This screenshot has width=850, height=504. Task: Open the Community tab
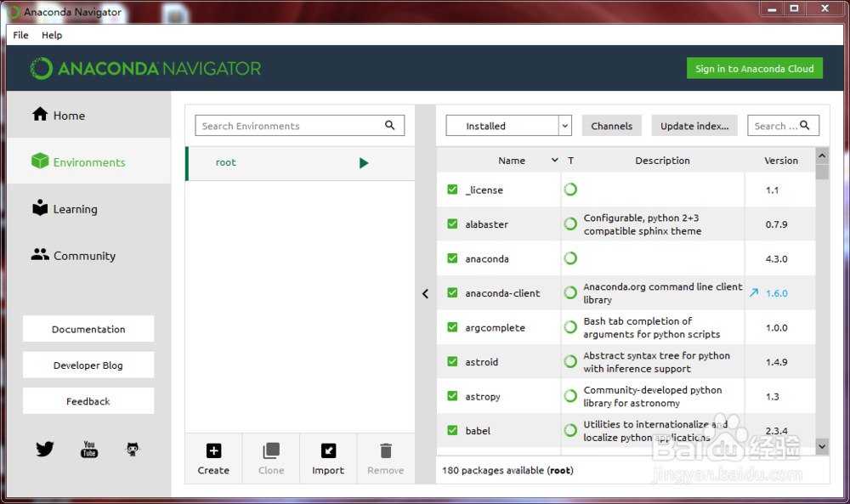coord(89,255)
